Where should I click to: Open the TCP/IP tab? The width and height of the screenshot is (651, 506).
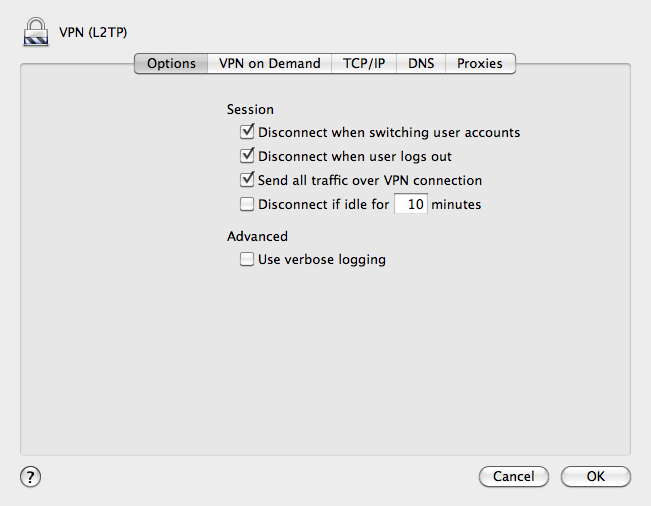(x=364, y=64)
